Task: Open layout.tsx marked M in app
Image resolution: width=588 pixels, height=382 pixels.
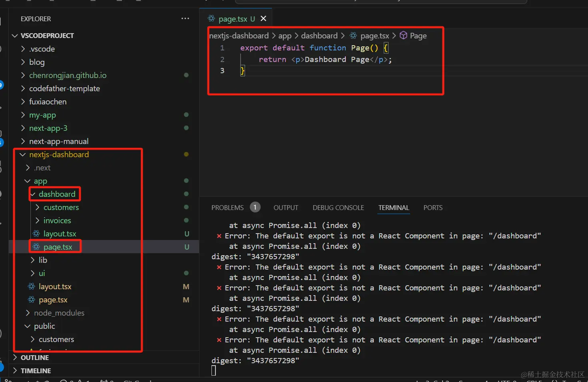Action: coord(55,286)
